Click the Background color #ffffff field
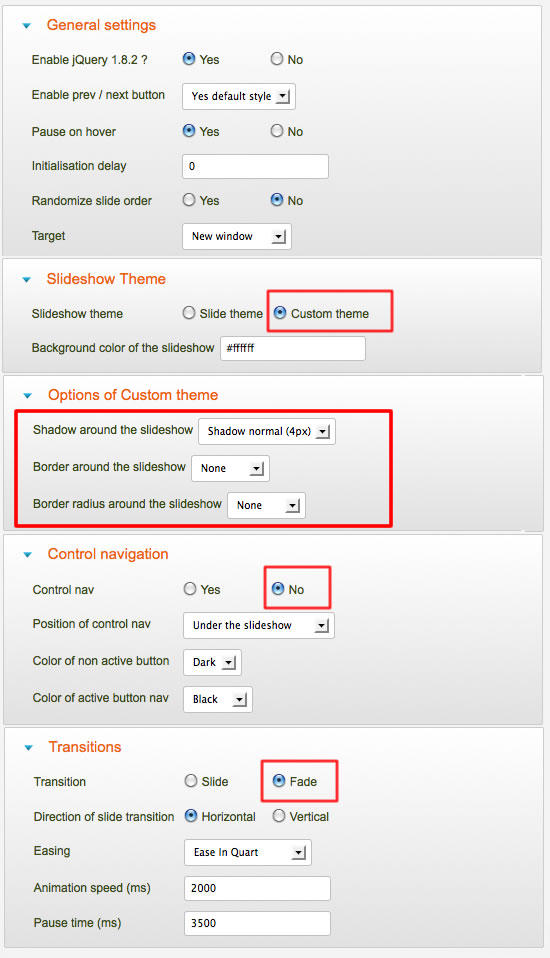 click(x=293, y=348)
